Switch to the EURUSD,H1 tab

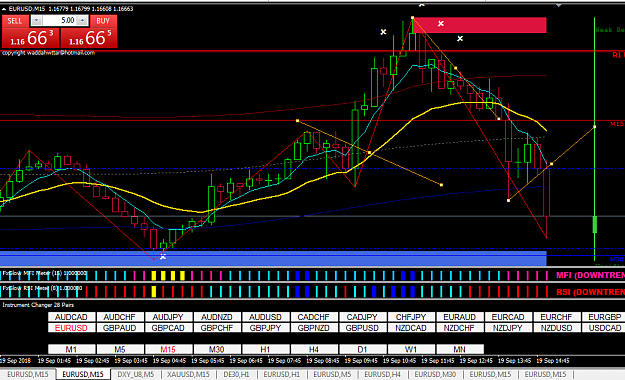tap(282, 374)
